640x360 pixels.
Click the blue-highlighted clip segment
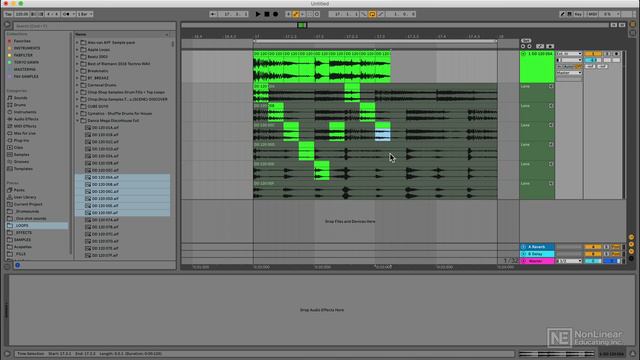[383, 135]
